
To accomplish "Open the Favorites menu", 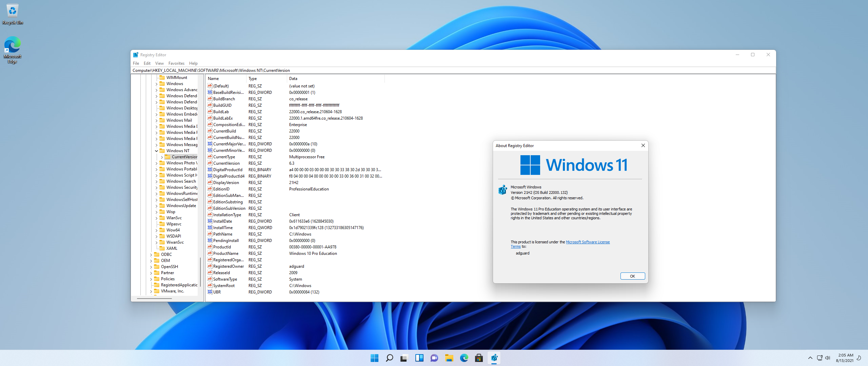I will pyautogui.click(x=176, y=63).
